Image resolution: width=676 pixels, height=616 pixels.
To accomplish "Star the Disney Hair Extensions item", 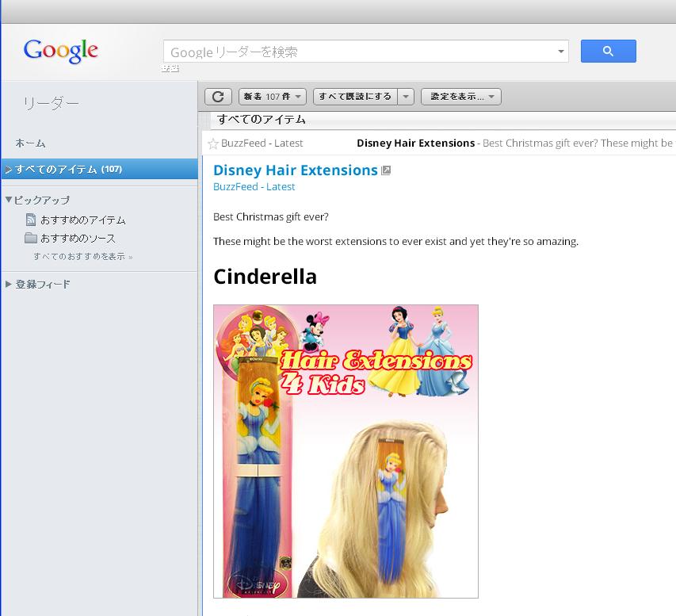I will coord(213,143).
